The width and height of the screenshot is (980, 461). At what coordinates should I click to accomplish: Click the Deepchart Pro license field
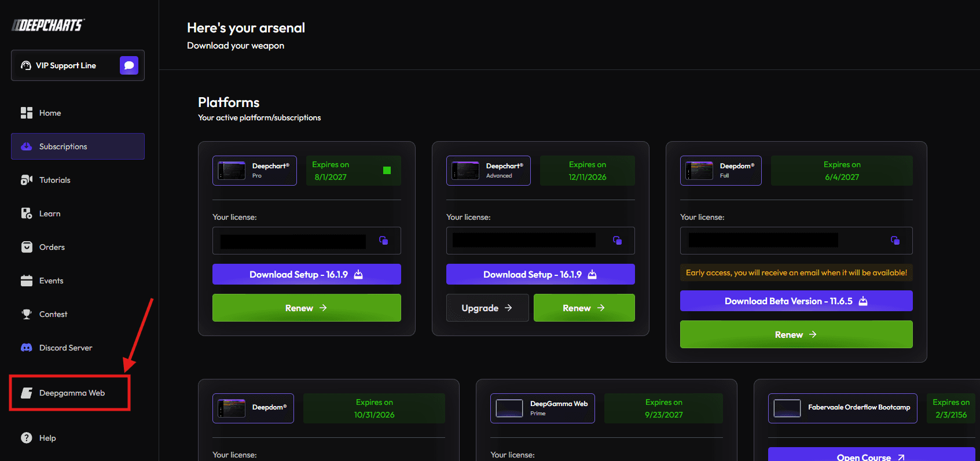[307, 241]
